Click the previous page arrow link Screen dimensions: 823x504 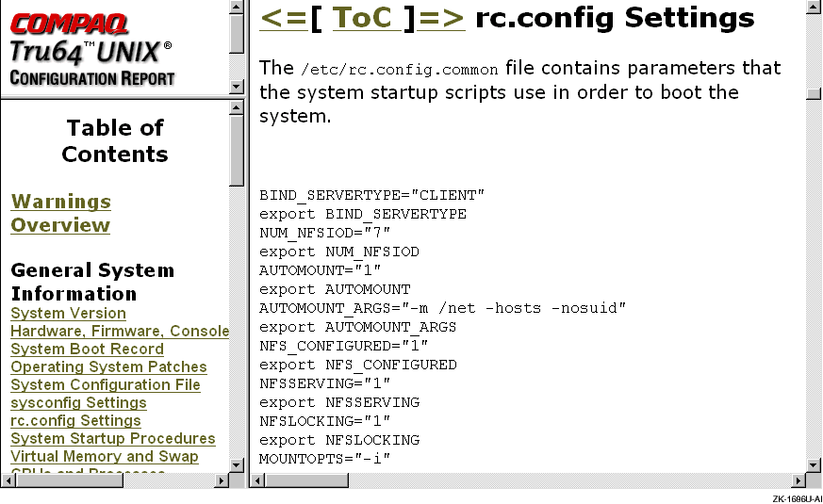coord(284,18)
